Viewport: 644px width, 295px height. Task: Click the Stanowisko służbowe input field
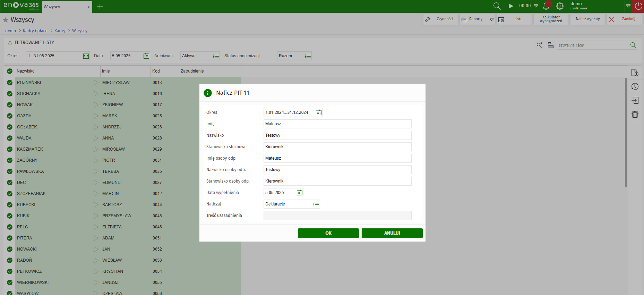pos(337,147)
